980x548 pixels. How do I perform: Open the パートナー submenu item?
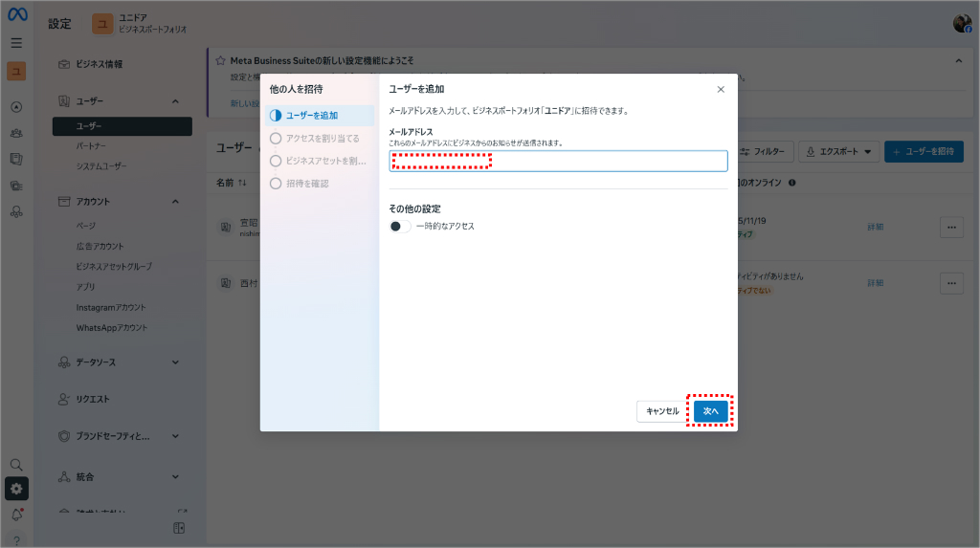click(91, 146)
